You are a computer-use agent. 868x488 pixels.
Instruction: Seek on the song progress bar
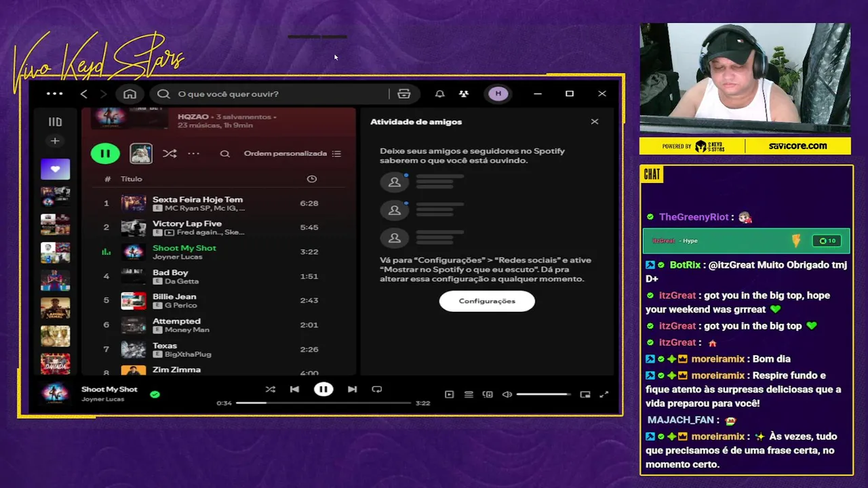pyautogui.click(x=323, y=403)
